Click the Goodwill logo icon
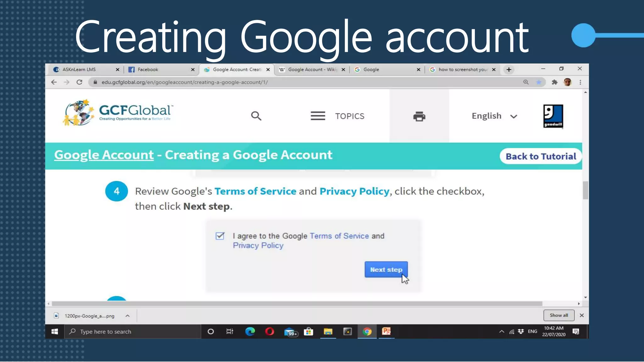644x362 pixels. coord(553,116)
